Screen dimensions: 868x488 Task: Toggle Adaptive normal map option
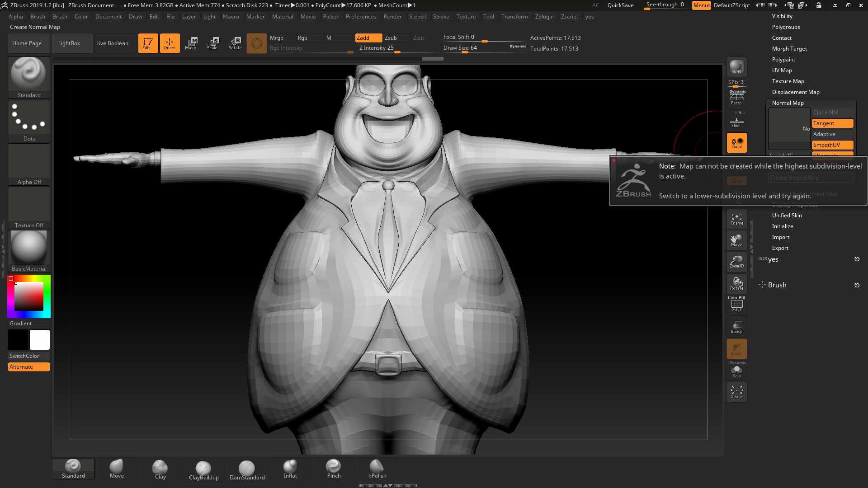coord(832,134)
